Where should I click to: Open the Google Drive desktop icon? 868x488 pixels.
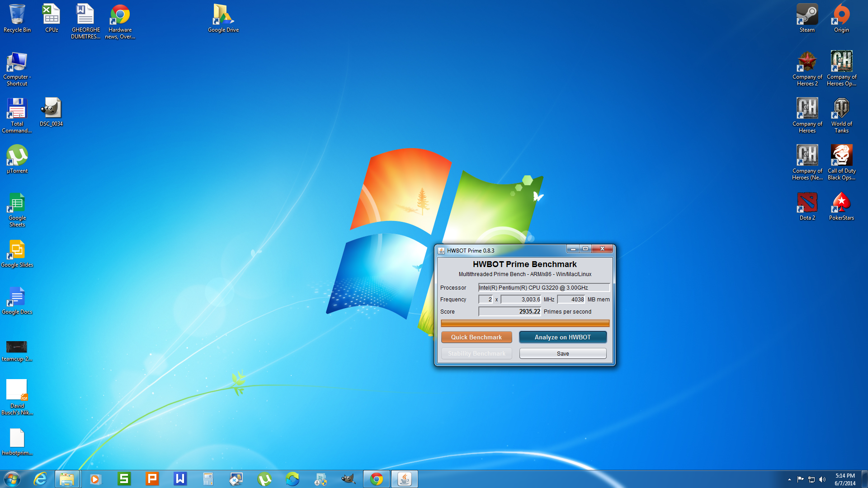223,19
